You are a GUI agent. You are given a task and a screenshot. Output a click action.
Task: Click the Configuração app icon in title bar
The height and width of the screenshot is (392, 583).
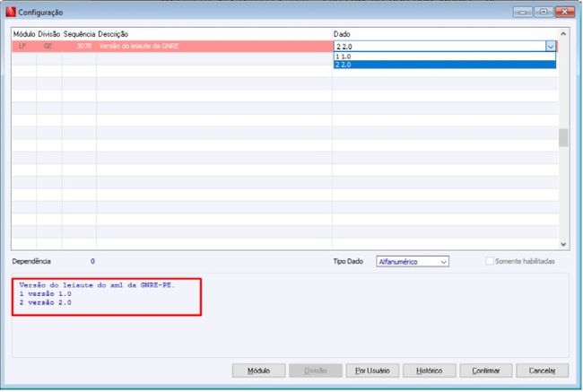click(11, 12)
